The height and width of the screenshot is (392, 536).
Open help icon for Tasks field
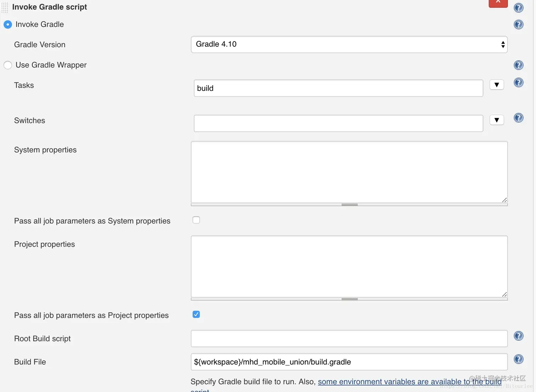(518, 83)
